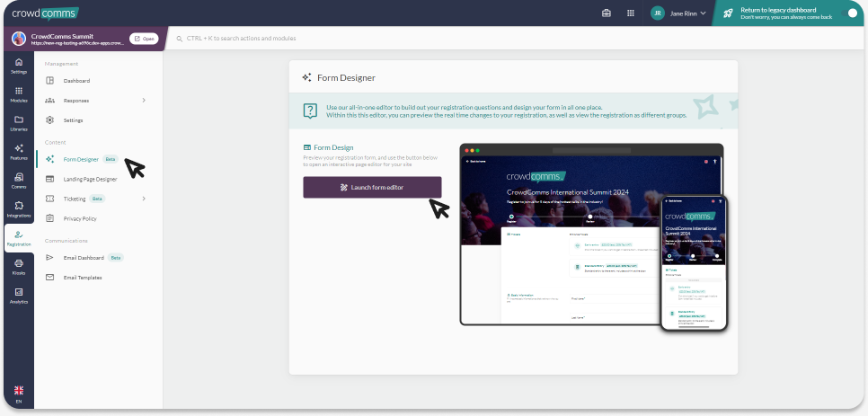This screenshot has height=416, width=868.
Task: Open Email Templates menu item
Action: point(83,278)
